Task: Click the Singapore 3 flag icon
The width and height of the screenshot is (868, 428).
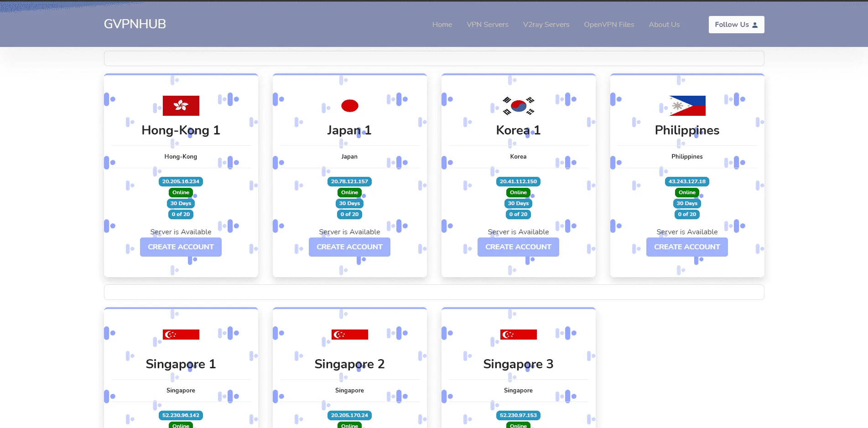Action: 518,335
